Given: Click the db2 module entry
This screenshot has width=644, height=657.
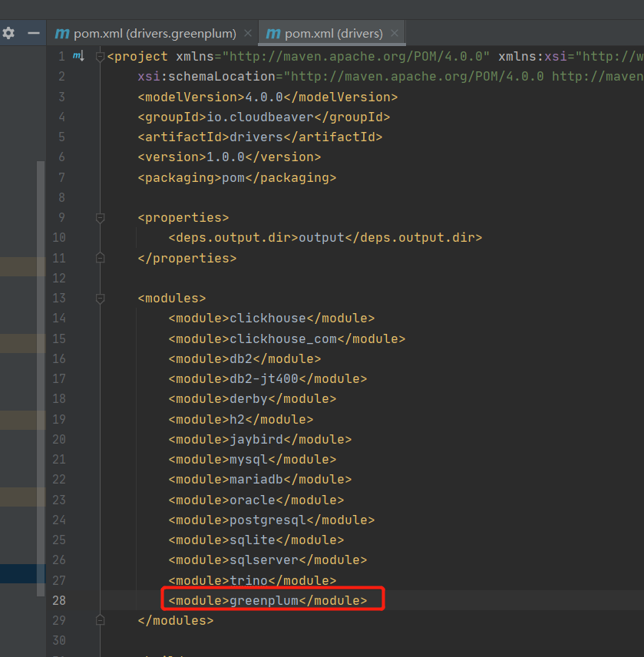Looking at the screenshot, I should (x=245, y=358).
